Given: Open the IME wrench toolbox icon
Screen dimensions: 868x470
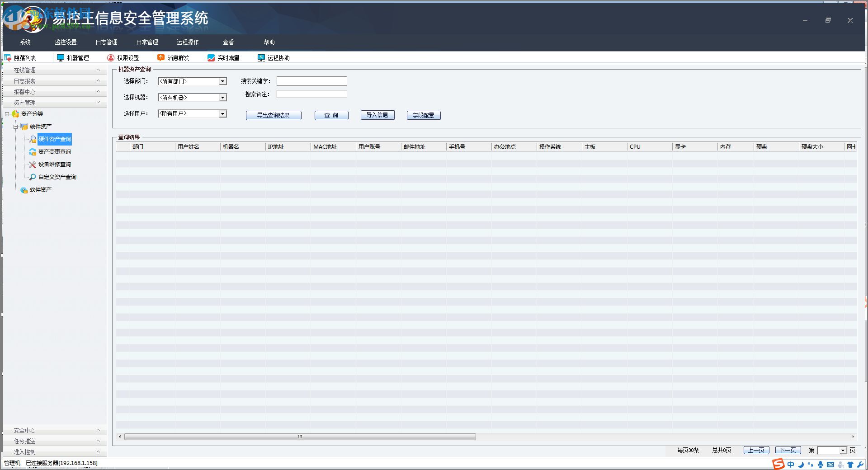Looking at the screenshot, I should pos(860,465).
